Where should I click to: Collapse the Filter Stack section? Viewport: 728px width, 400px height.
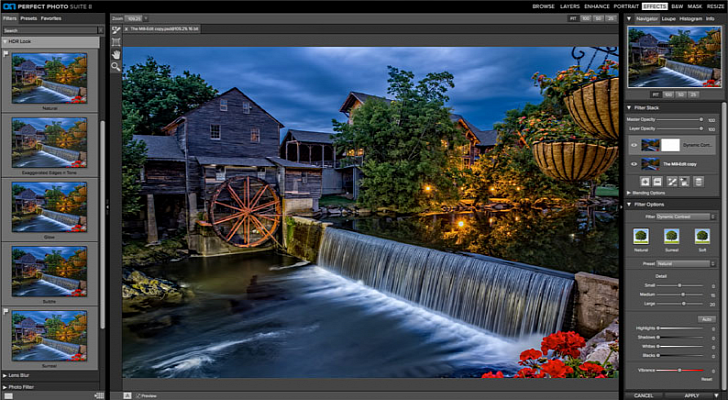pos(629,108)
